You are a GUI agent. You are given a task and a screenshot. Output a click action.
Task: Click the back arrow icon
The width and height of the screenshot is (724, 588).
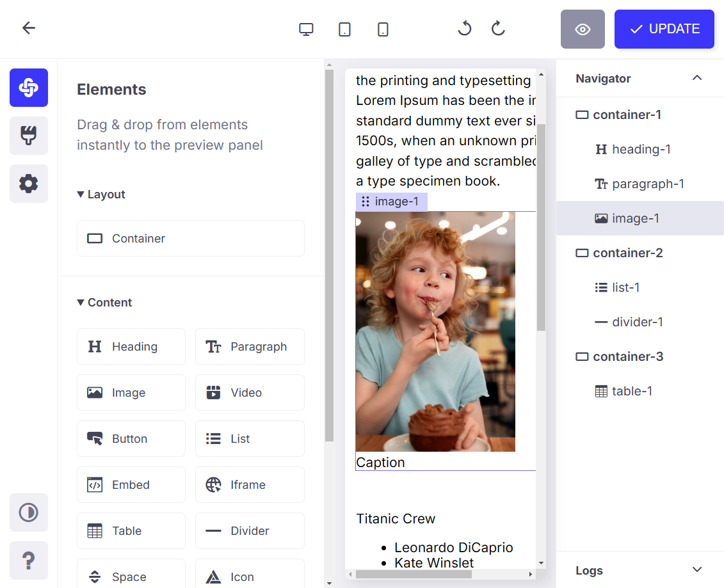(x=29, y=28)
